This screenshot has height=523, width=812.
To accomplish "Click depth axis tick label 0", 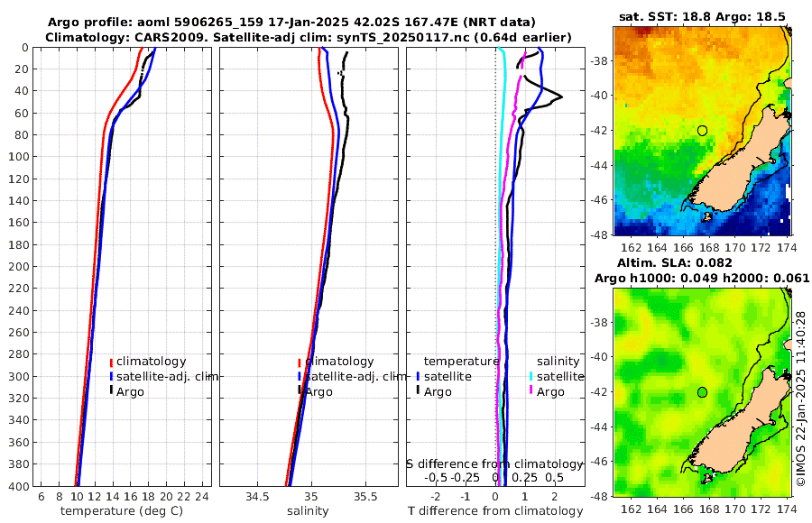I will pyautogui.click(x=25, y=48).
